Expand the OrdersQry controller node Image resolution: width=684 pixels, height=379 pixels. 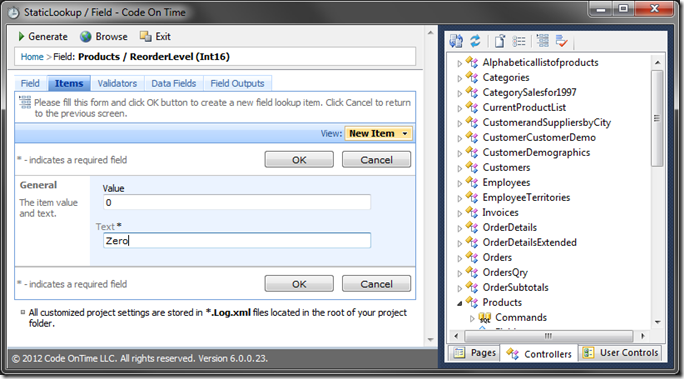tap(459, 273)
